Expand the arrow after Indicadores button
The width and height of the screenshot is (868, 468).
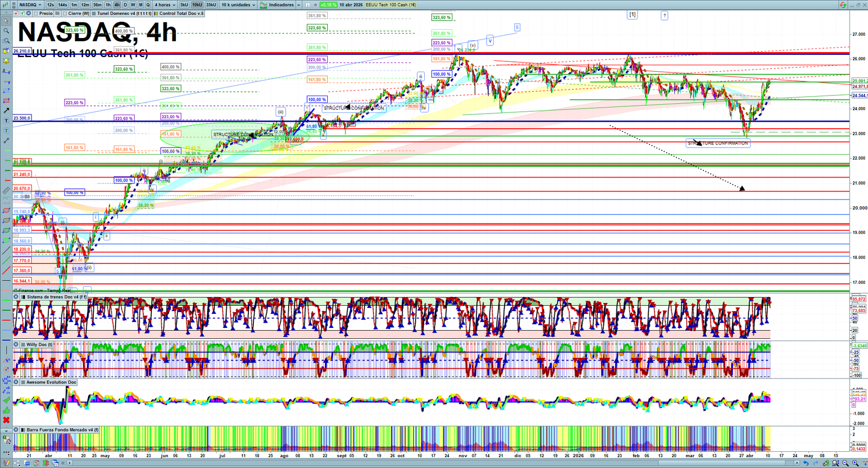pos(298,5)
